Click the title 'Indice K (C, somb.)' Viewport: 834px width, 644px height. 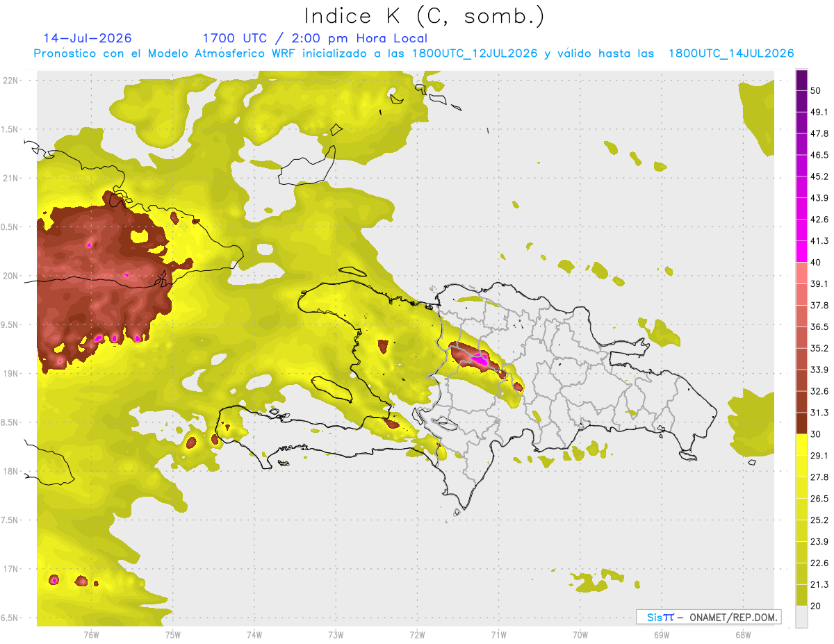[424, 17]
